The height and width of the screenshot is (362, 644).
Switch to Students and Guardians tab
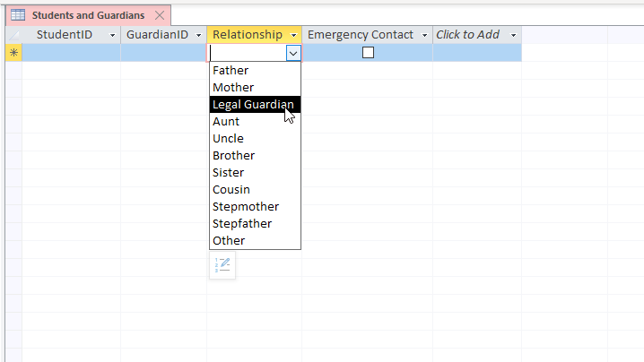point(88,15)
